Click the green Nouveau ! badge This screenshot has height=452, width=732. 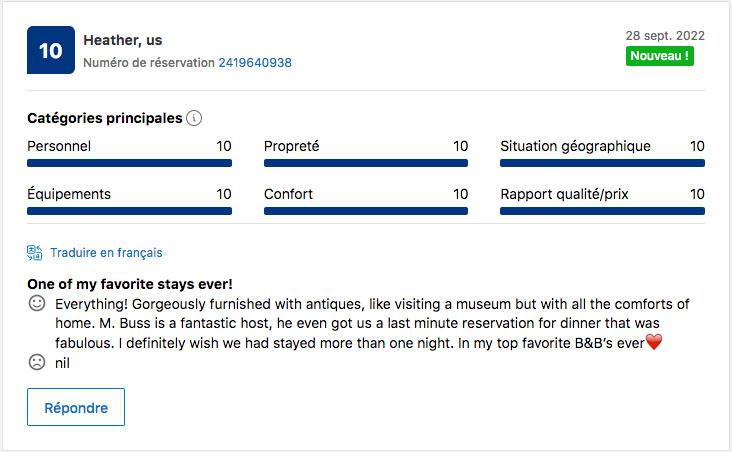click(659, 56)
